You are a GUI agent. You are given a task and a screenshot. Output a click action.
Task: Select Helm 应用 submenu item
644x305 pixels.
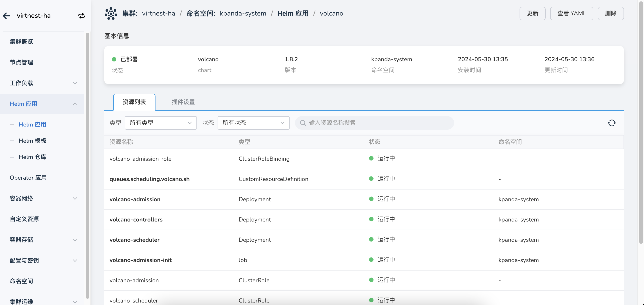click(32, 124)
